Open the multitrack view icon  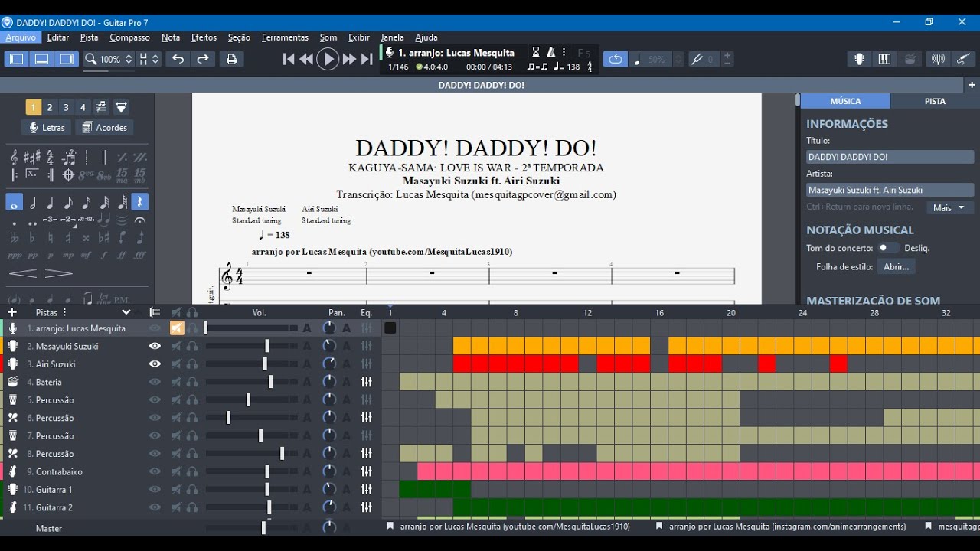tap(155, 312)
